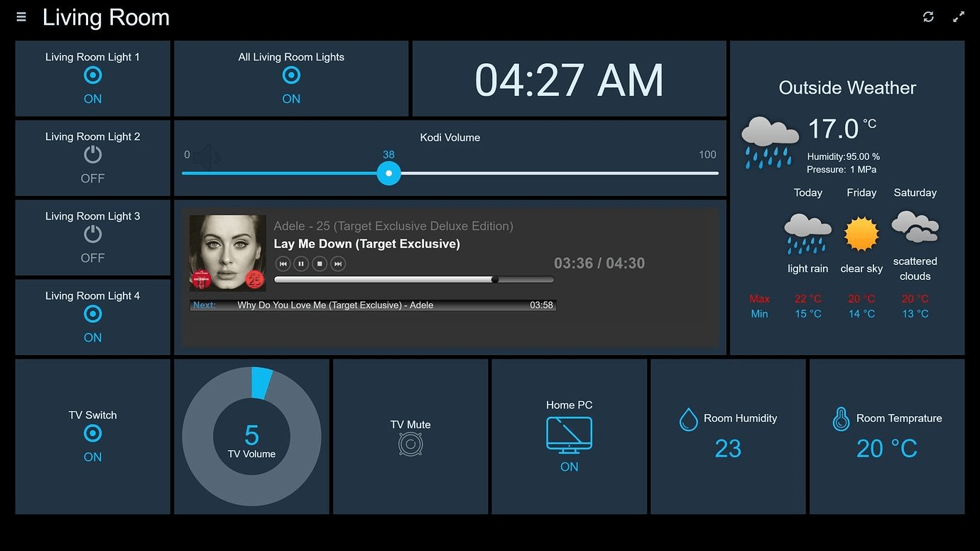This screenshot has width=980, height=551.
Task: Jump back to the previous track
Action: coord(283,263)
